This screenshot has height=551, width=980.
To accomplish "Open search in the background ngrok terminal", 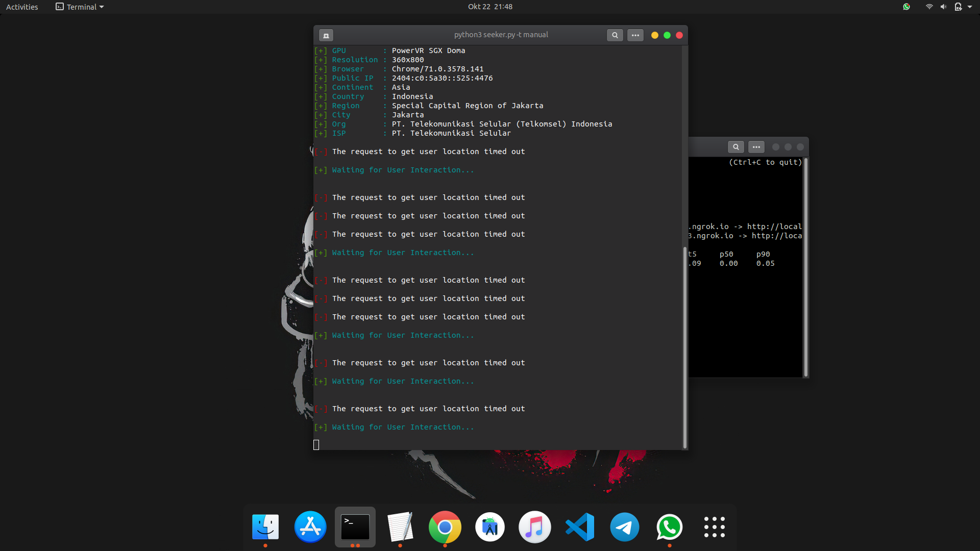I will coord(736,147).
